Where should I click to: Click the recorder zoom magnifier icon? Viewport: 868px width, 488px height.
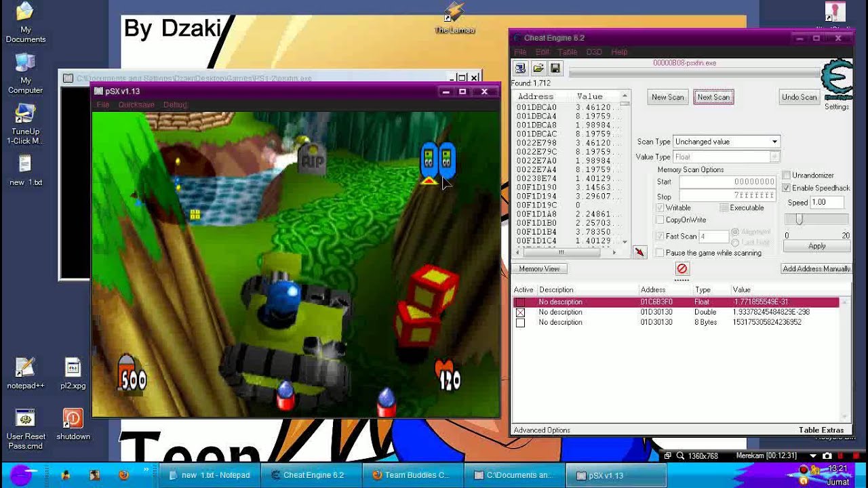681,456
